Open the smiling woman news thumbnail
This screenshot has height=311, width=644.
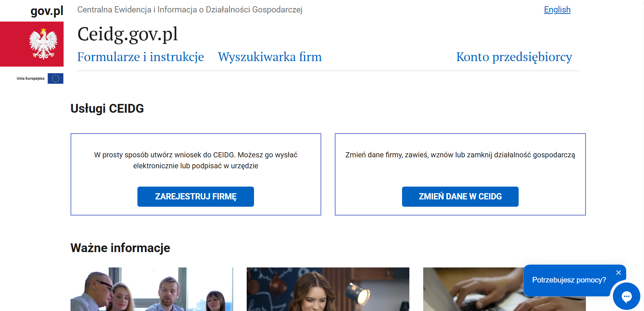click(328, 289)
